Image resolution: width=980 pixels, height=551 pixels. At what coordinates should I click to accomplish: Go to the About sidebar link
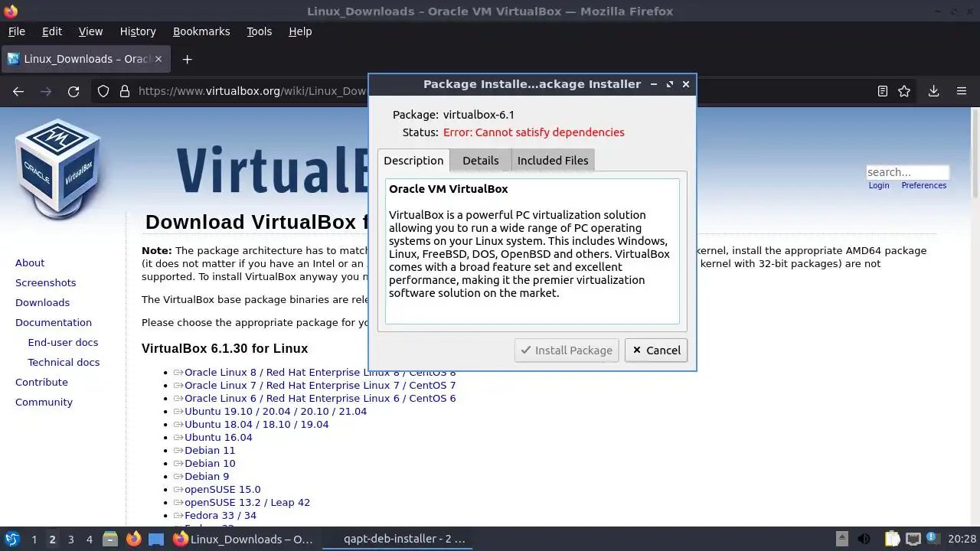click(30, 262)
